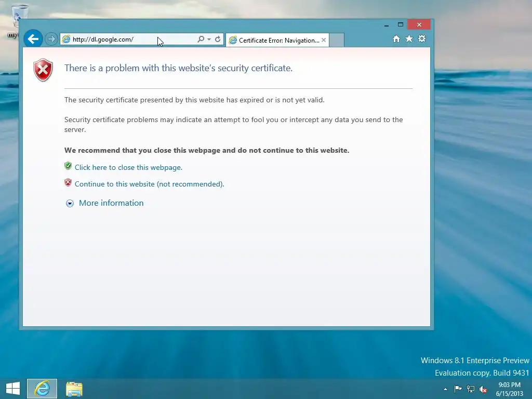Open favorites with the star icon
This screenshot has width=532, height=399.
pyautogui.click(x=409, y=39)
